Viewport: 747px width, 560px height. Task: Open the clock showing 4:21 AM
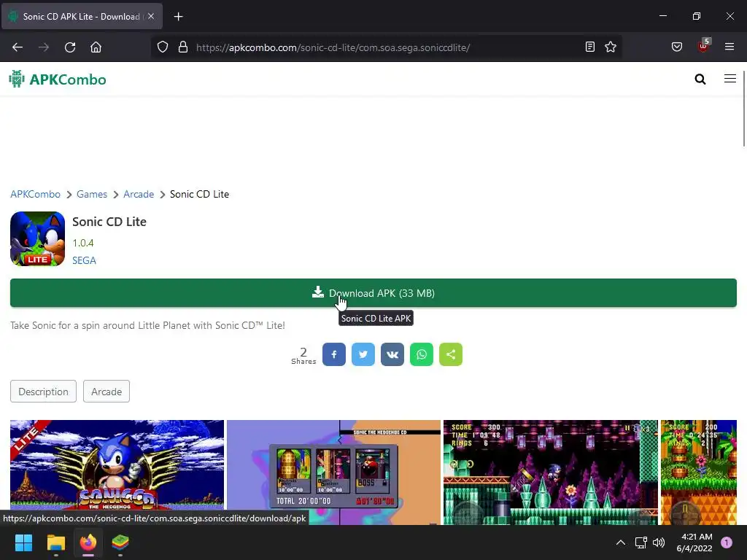pos(694,542)
